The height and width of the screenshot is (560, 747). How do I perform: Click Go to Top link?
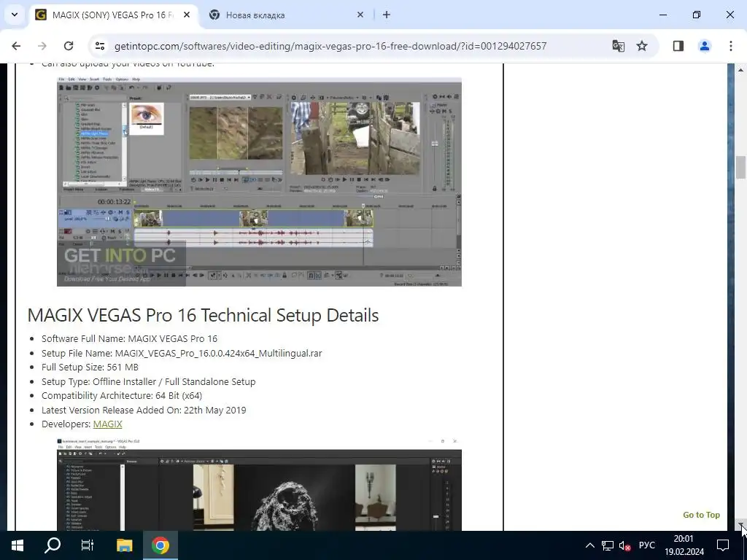701,515
